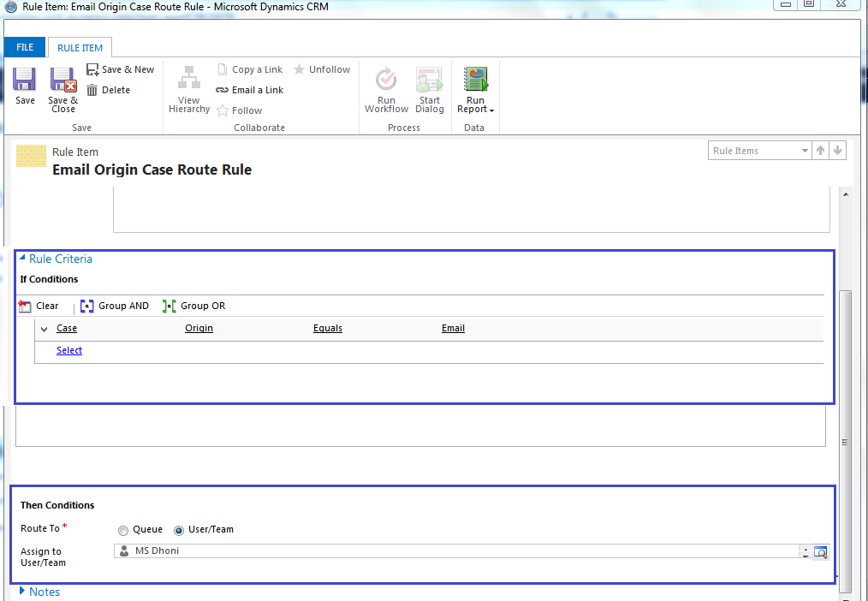Select the Queue routing option
The width and height of the screenshot is (868, 601).
[122, 530]
